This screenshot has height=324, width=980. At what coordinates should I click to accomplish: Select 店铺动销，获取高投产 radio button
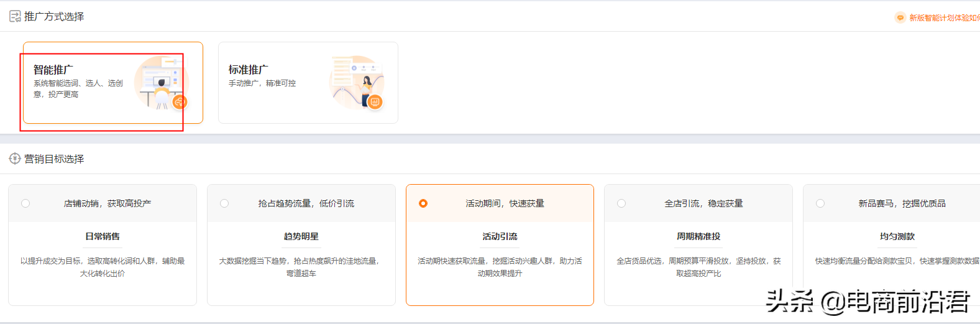(x=25, y=203)
